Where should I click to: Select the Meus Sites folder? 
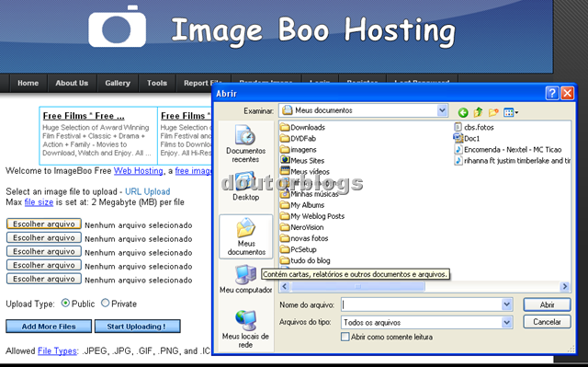[x=302, y=161]
